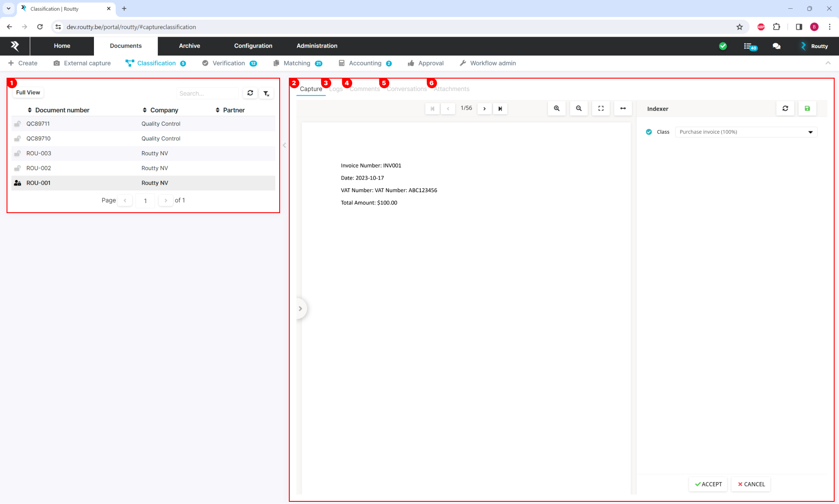Expand the Full View selector in document list

click(27, 92)
